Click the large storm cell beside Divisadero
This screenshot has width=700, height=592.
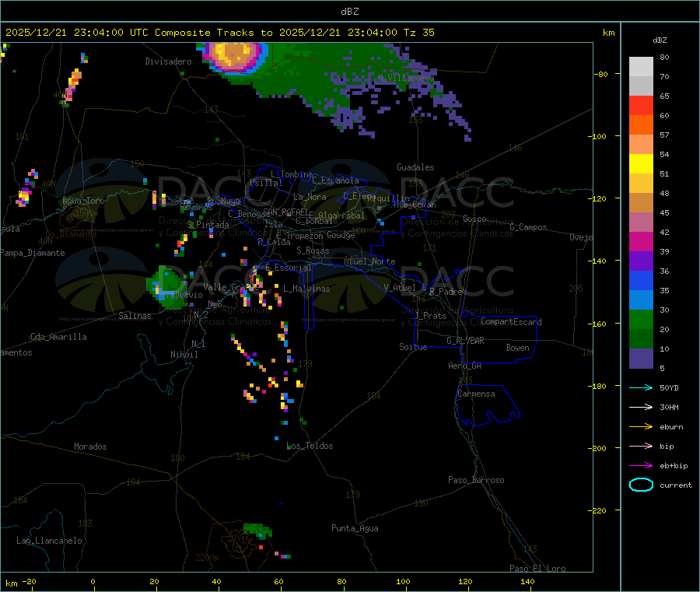[x=236, y=58]
